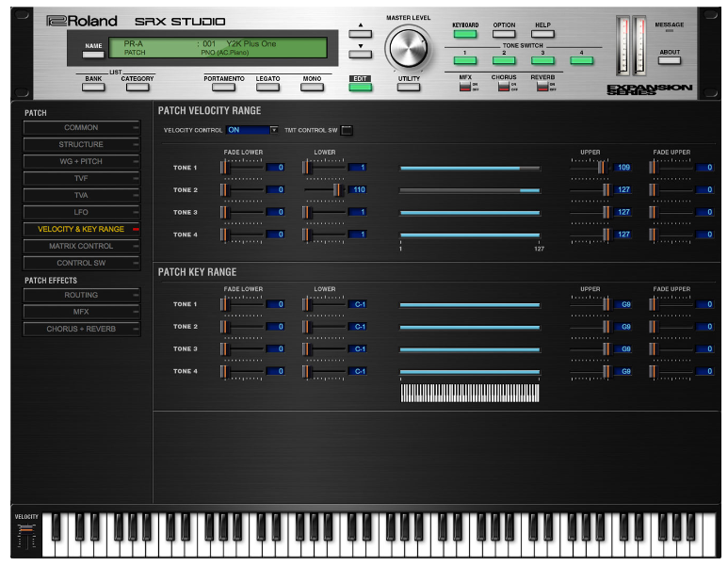Click Tone 3 key range bar
The width and height of the screenshot is (728, 566).
click(x=470, y=349)
